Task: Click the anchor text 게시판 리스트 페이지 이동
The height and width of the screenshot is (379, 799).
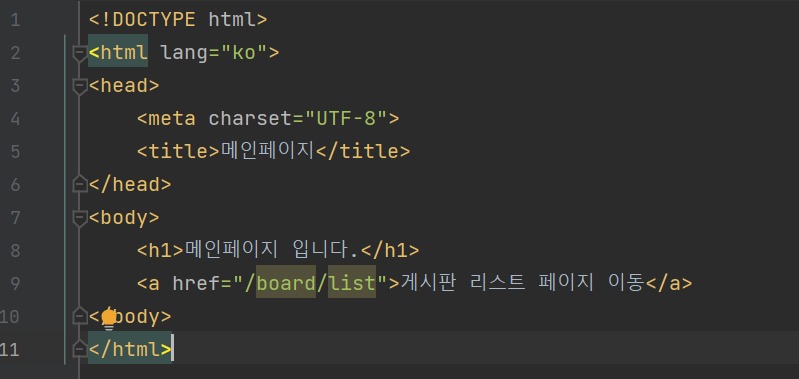Action: [523, 283]
